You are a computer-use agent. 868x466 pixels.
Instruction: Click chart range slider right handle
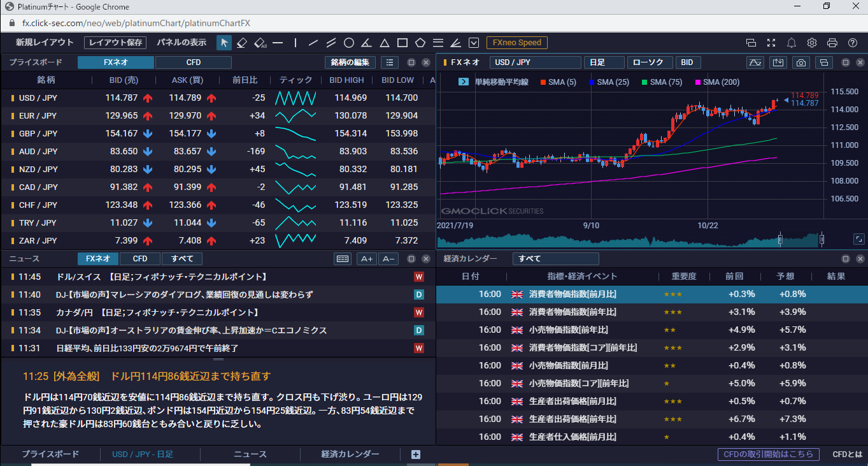(x=822, y=240)
